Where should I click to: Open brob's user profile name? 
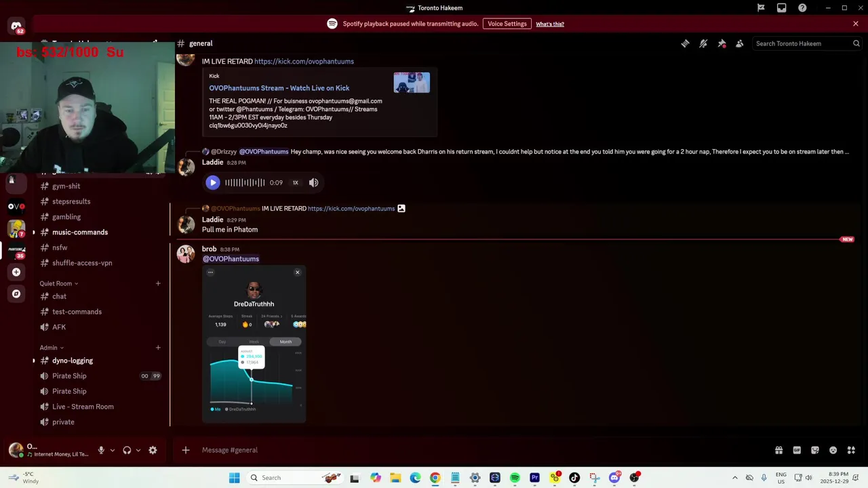click(209, 249)
